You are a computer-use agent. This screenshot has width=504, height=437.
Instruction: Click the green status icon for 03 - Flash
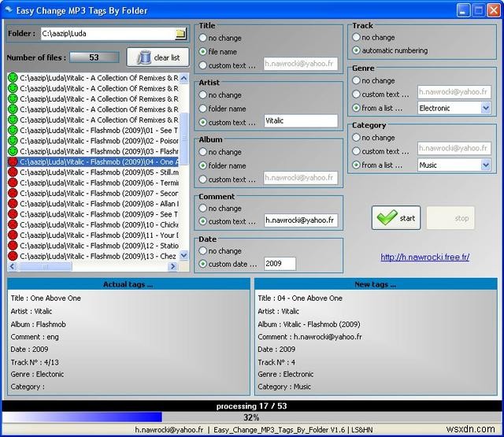pos(13,151)
